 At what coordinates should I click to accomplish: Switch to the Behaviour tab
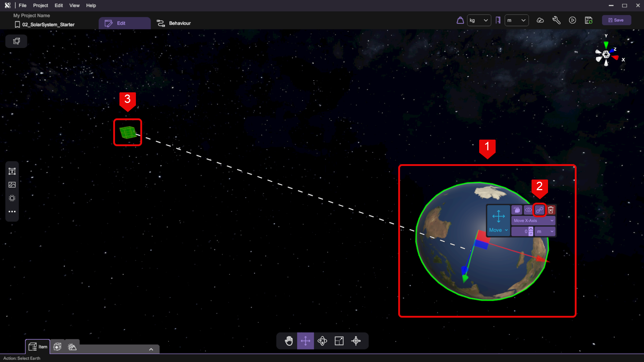[x=174, y=23]
